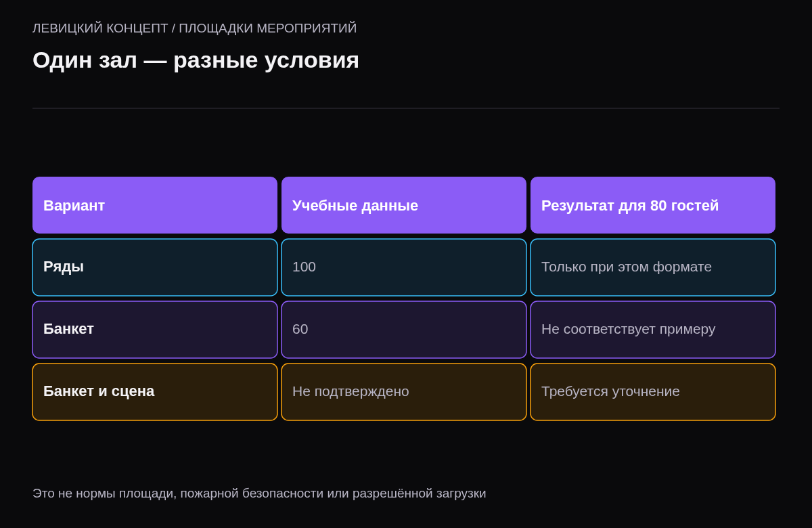Click 'Не соответствует примеру' cell
The image size is (812, 528).
point(653,330)
